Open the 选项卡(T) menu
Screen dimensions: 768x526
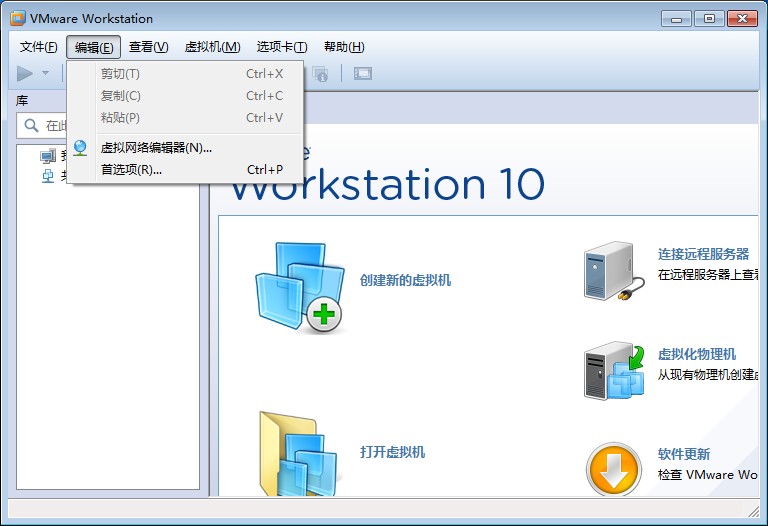[282, 47]
